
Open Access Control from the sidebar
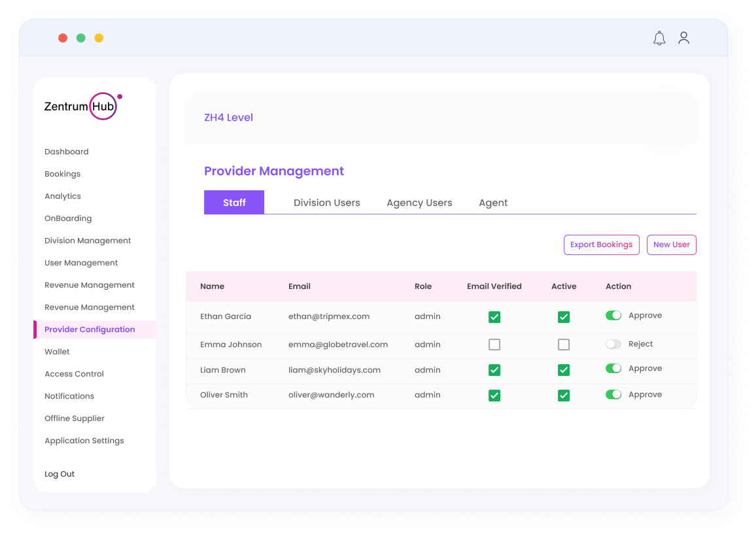[x=74, y=374]
